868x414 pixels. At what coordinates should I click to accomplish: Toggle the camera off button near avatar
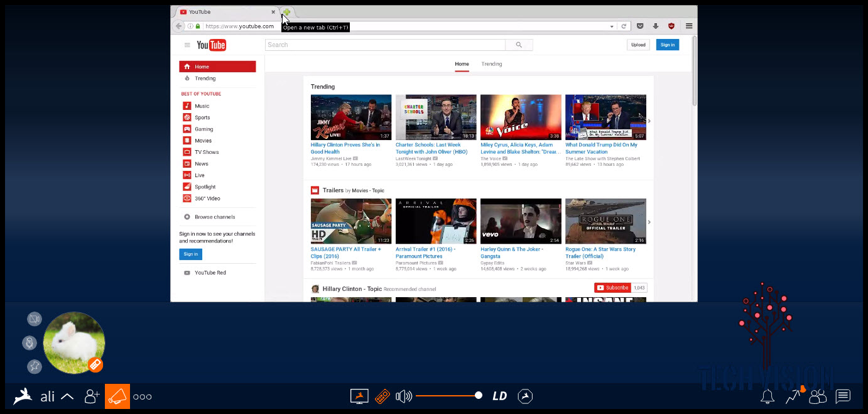point(35,319)
